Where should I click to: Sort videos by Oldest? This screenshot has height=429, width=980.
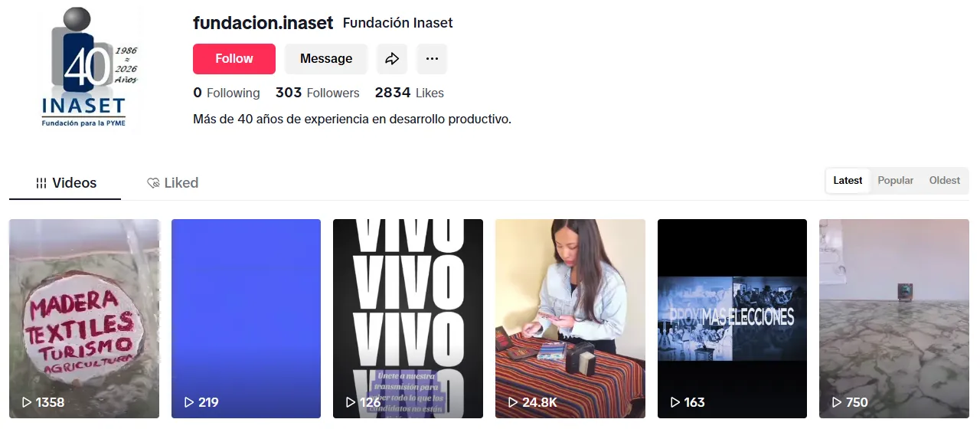coord(944,181)
